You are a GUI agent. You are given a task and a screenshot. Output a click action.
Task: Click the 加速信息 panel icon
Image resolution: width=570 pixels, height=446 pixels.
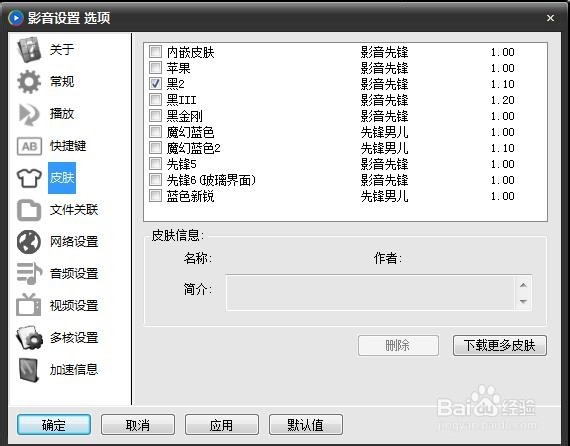point(29,370)
